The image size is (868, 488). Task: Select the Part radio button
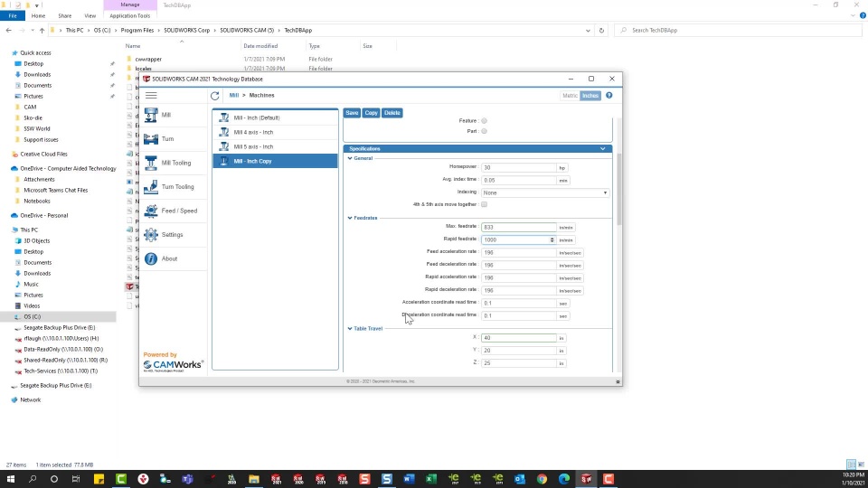(x=485, y=131)
